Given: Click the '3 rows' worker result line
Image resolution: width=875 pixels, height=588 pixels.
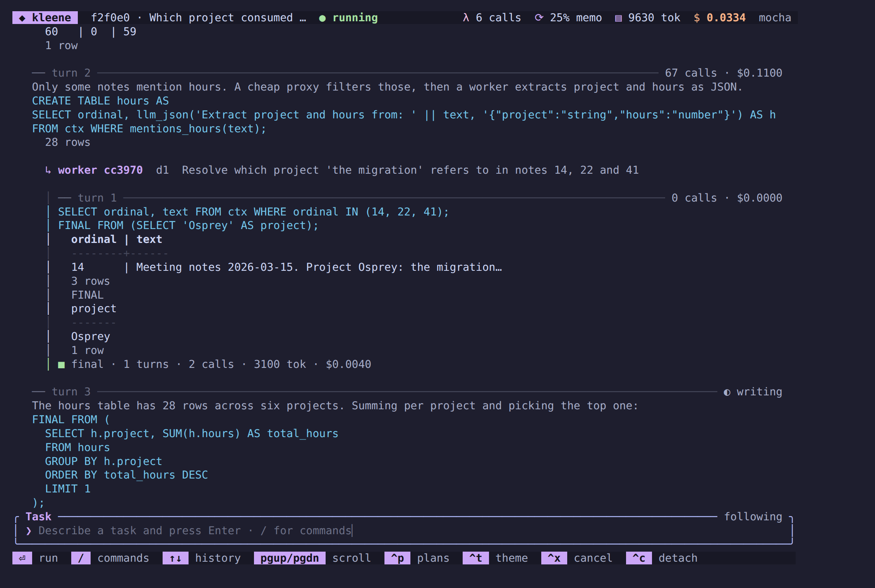Looking at the screenshot, I should click(91, 281).
